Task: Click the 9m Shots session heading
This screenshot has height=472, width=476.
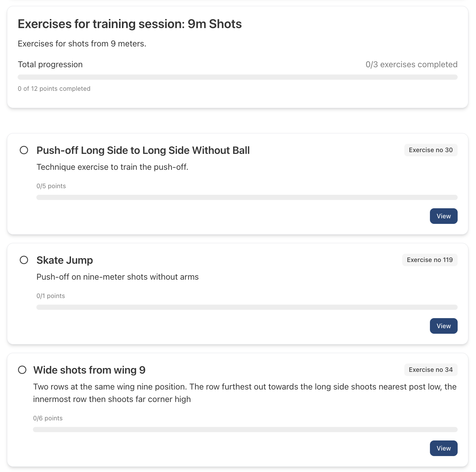Action: [130, 24]
